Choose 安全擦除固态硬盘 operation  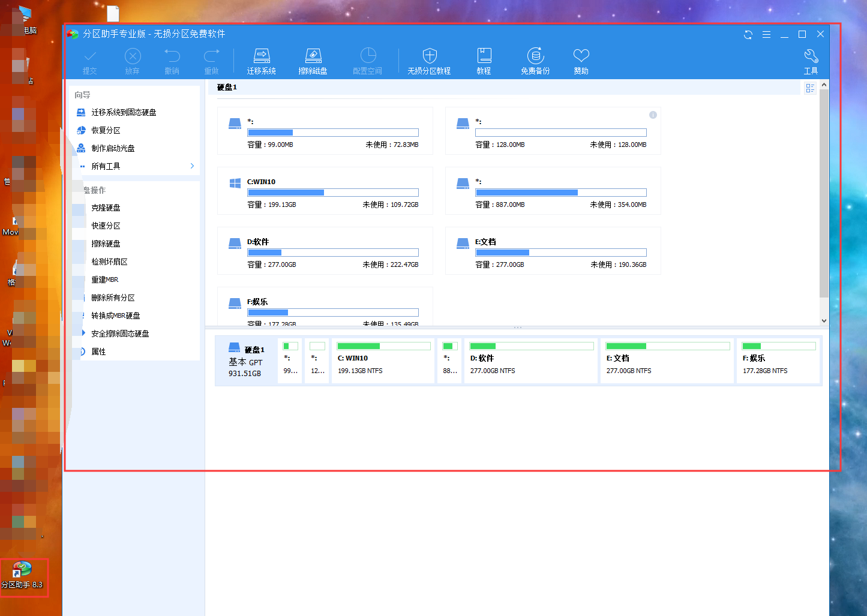[120, 333]
